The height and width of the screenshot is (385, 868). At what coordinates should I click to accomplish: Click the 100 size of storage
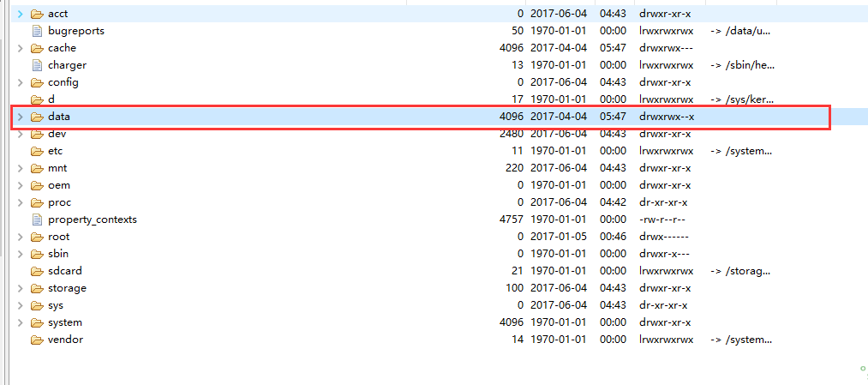(514, 288)
